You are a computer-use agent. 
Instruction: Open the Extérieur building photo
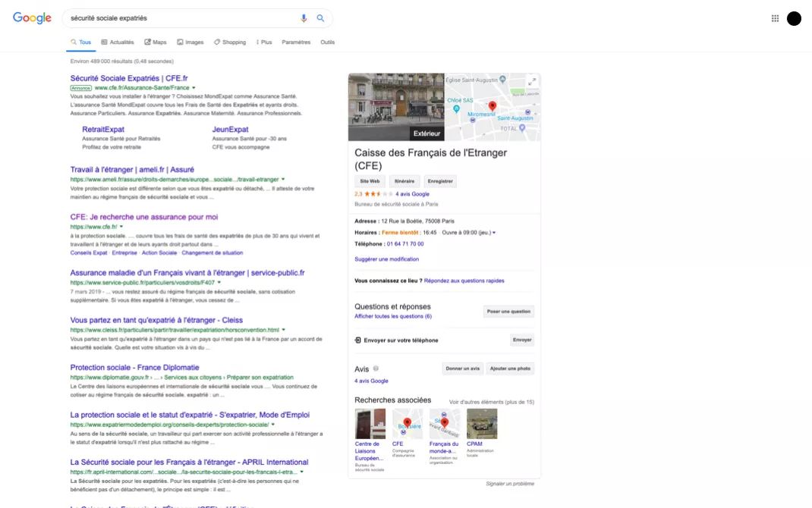click(396, 107)
